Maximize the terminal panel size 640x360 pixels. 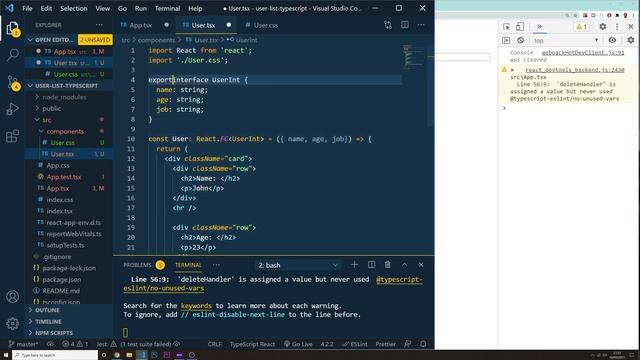[x=404, y=264]
